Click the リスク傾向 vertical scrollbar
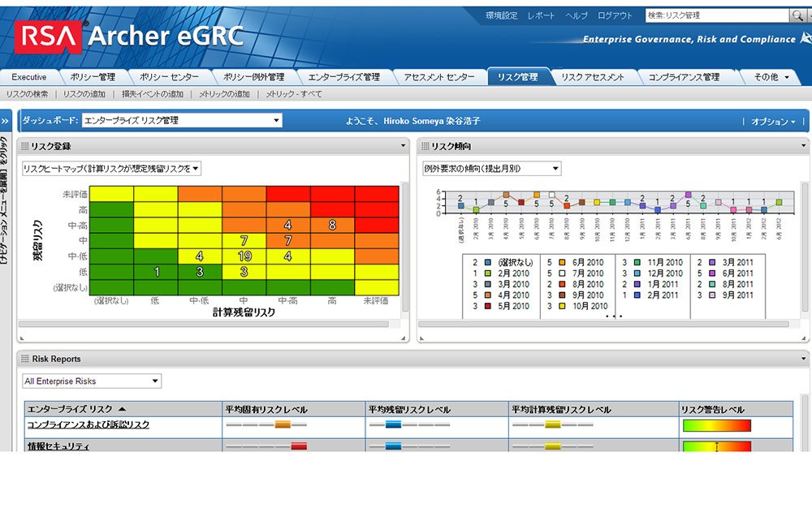 pyautogui.click(x=805, y=246)
